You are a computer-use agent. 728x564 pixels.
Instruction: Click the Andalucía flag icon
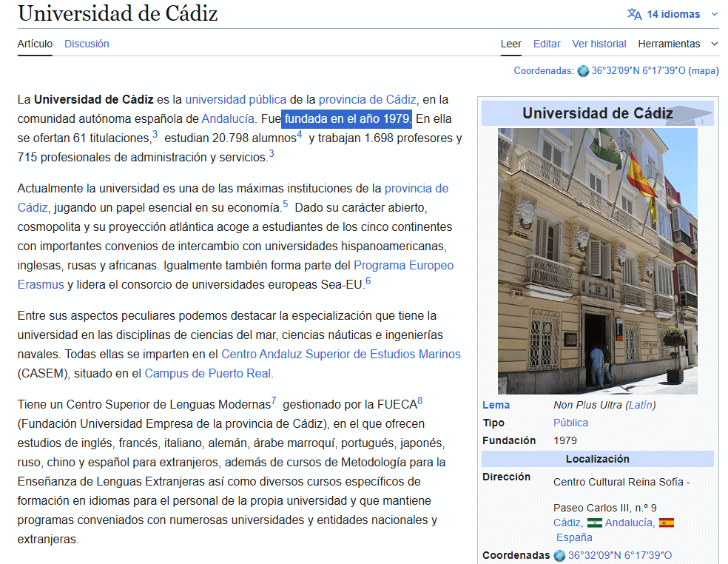click(x=594, y=523)
